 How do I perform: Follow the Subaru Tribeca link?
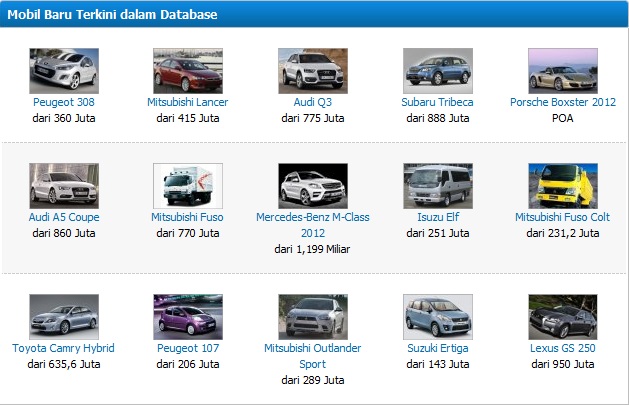point(438,102)
